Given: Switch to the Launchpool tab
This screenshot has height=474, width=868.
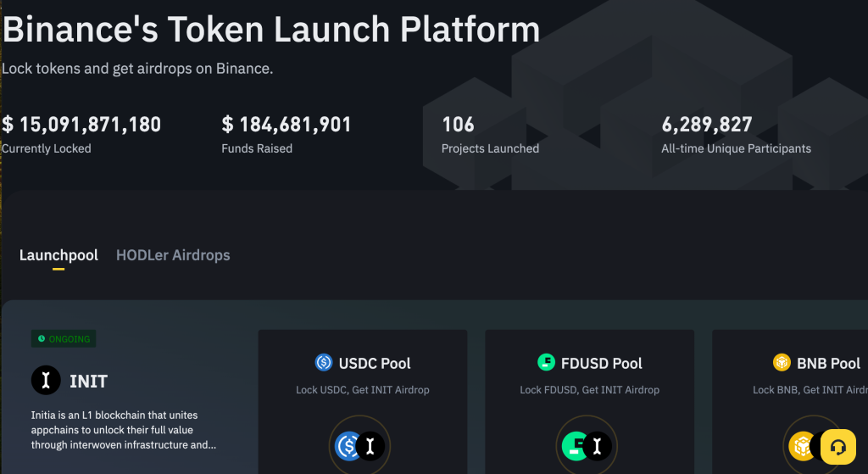Looking at the screenshot, I should (x=58, y=255).
